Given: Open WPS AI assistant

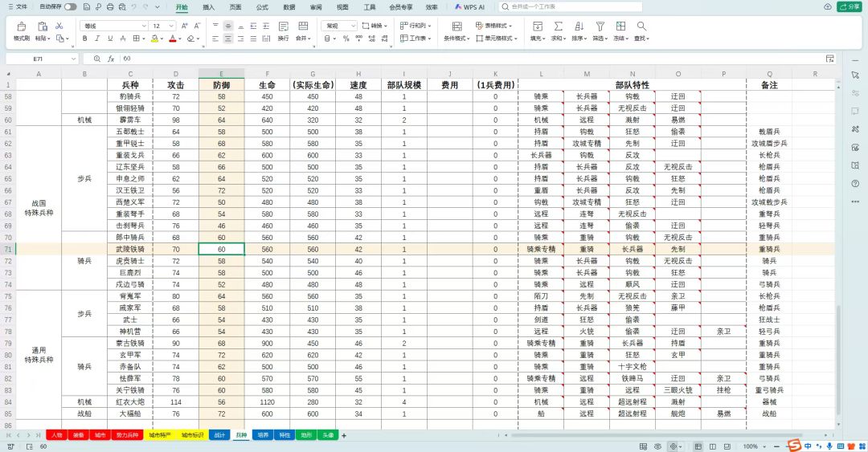Looking at the screenshot, I should 469,7.
